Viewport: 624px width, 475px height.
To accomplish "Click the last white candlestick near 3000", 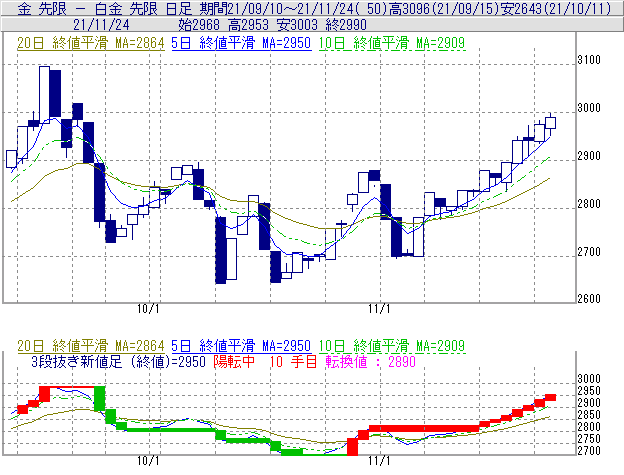I will coord(550,123).
